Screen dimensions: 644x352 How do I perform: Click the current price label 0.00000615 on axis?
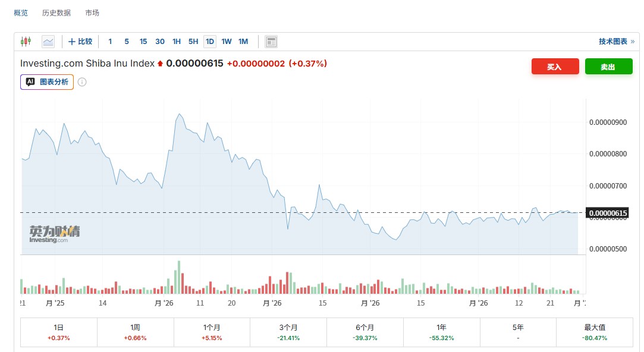608,213
